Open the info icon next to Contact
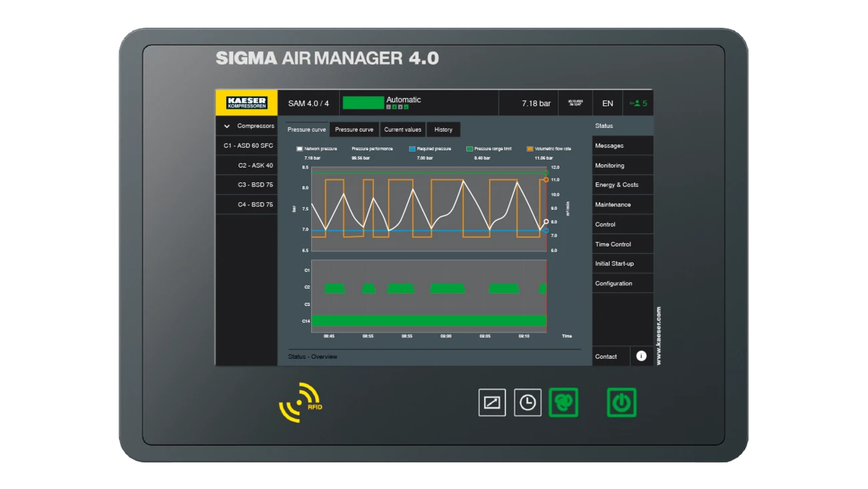The image size is (868, 489). 640,355
